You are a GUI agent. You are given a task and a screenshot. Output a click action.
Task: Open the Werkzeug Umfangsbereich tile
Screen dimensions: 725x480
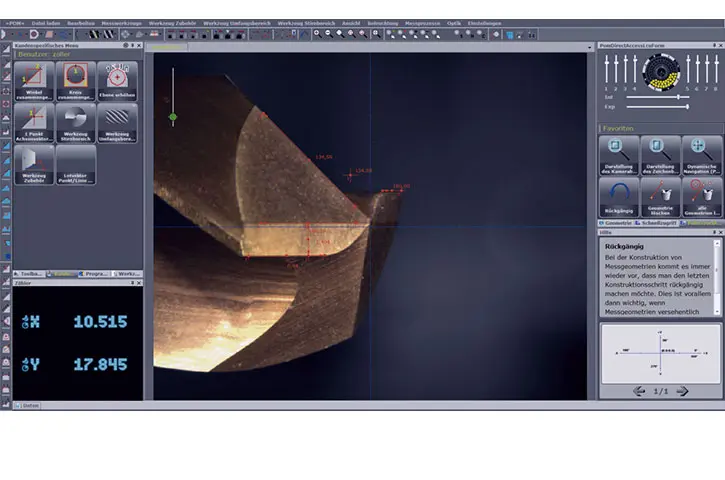[x=117, y=122]
